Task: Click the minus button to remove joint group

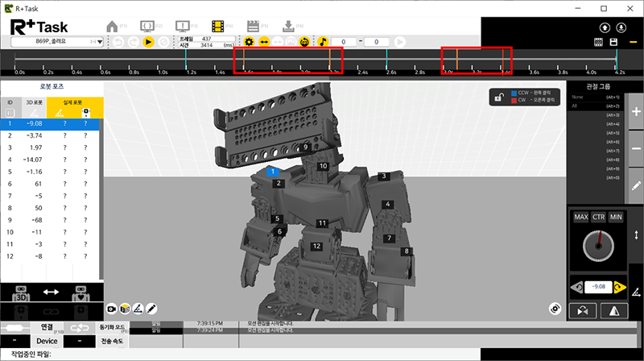Action: (636, 149)
